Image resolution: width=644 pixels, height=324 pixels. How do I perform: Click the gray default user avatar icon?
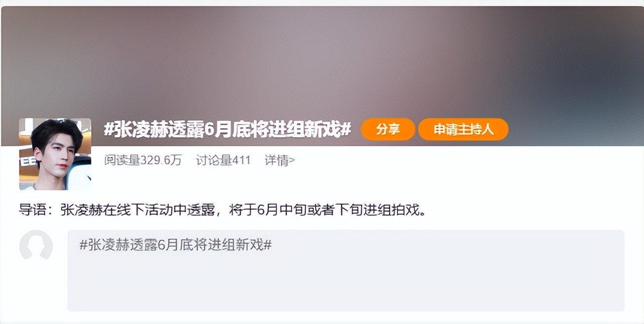36,245
